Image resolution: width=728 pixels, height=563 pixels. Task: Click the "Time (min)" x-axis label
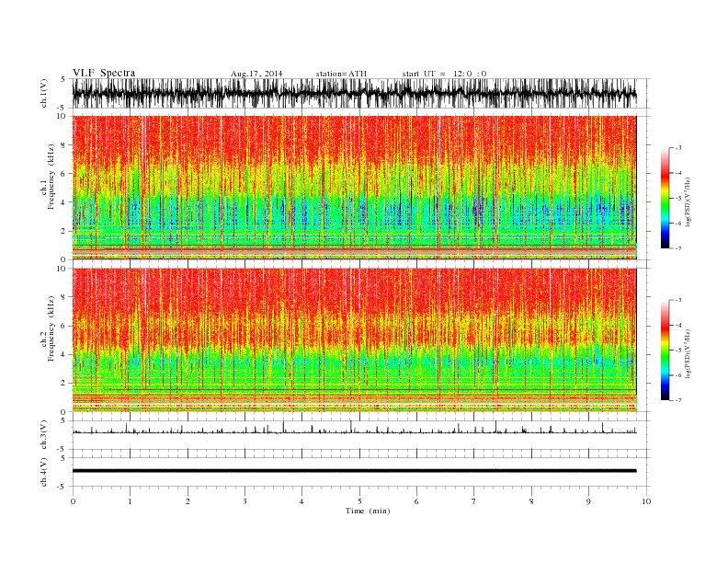368,511
